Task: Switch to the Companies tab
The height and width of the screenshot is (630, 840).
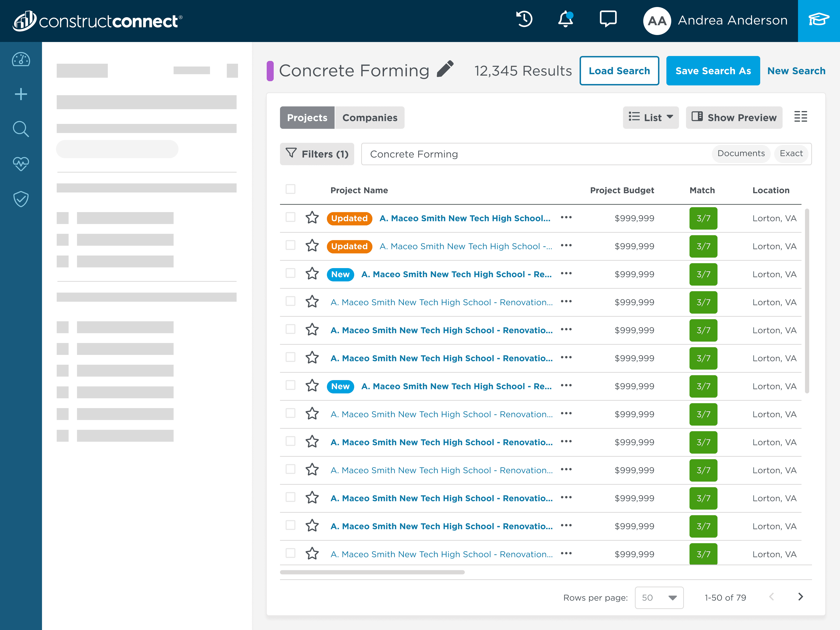Action: [x=370, y=118]
